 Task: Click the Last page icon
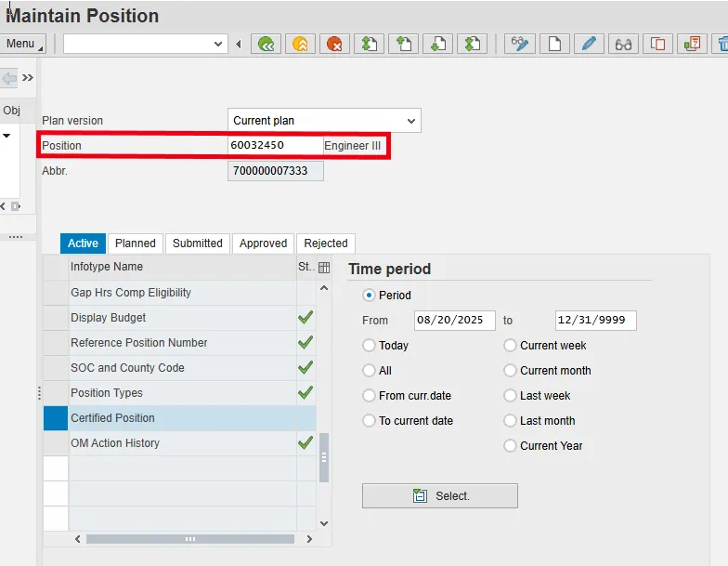(x=472, y=45)
